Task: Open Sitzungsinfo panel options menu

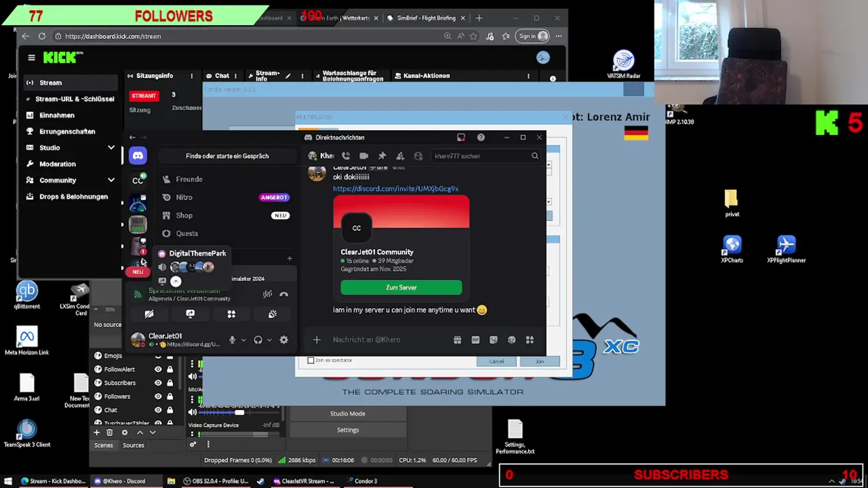Action: pyautogui.click(x=191, y=76)
